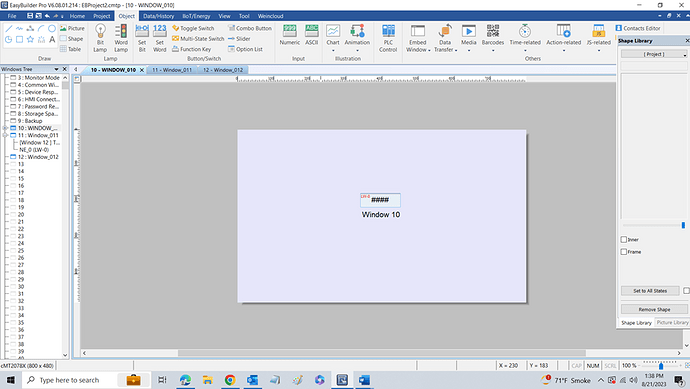Switch to the 11 - Window_011 tab

coord(172,70)
